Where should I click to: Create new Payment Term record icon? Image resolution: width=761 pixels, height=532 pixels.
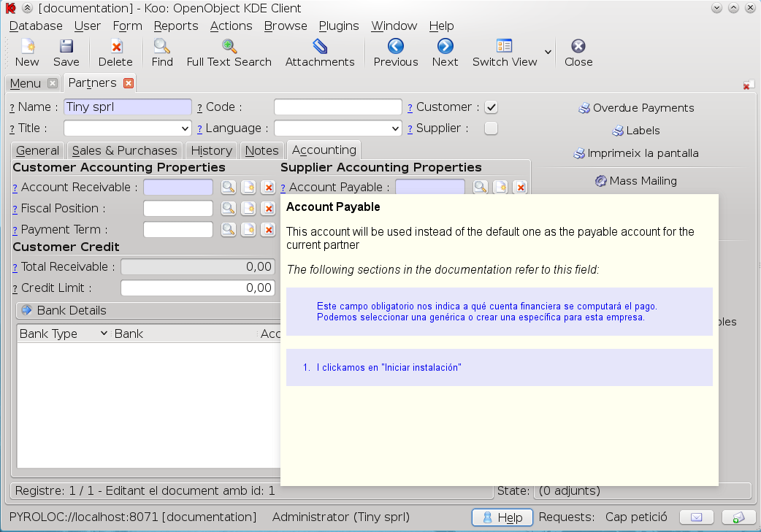248,229
